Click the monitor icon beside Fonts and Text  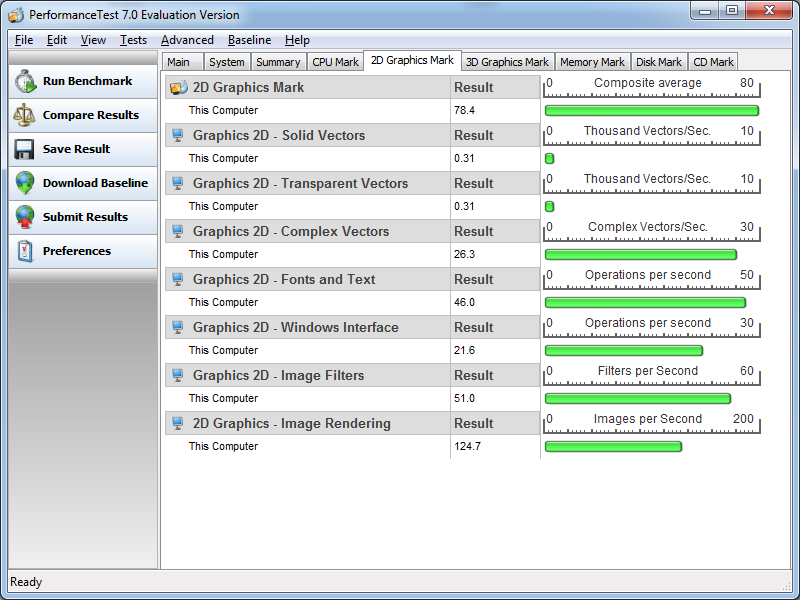[x=178, y=279]
